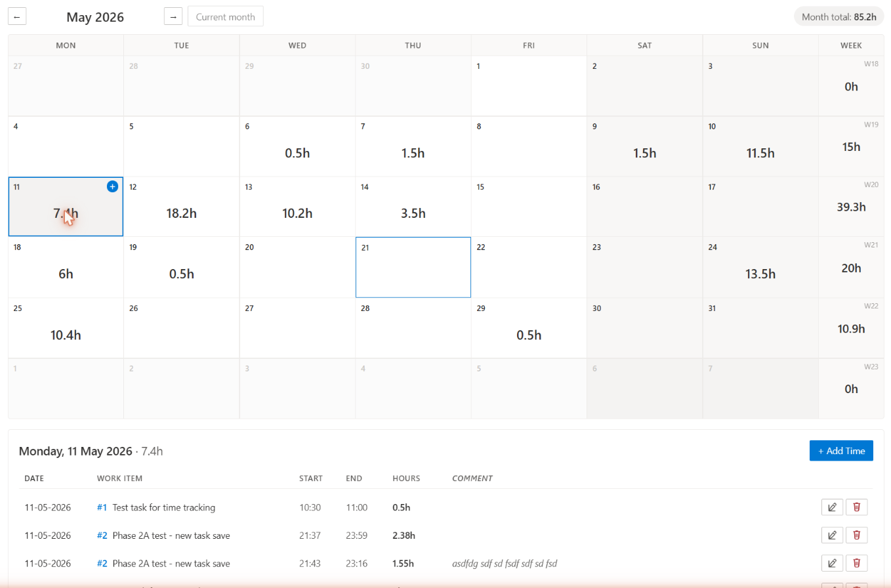Click week W21 total 20h
The height and width of the screenshot is (588, 891).
click(x=851, y=268)
